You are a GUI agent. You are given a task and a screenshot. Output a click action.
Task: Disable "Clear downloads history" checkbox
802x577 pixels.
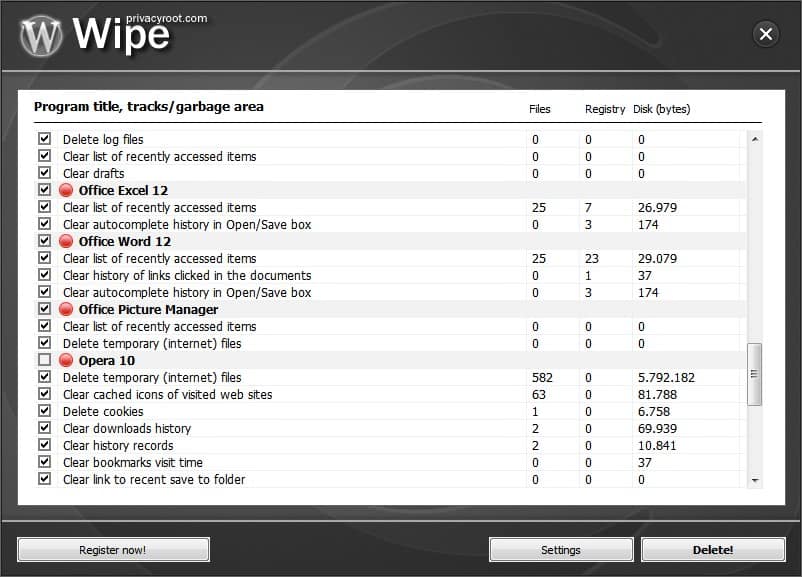coord(44,428)
